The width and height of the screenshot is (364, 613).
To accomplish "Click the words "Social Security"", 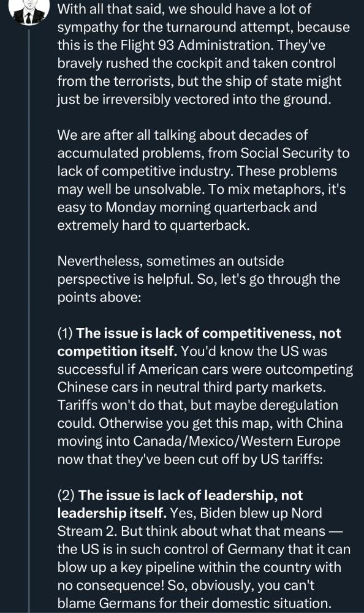I will click(x=287, y=153).
